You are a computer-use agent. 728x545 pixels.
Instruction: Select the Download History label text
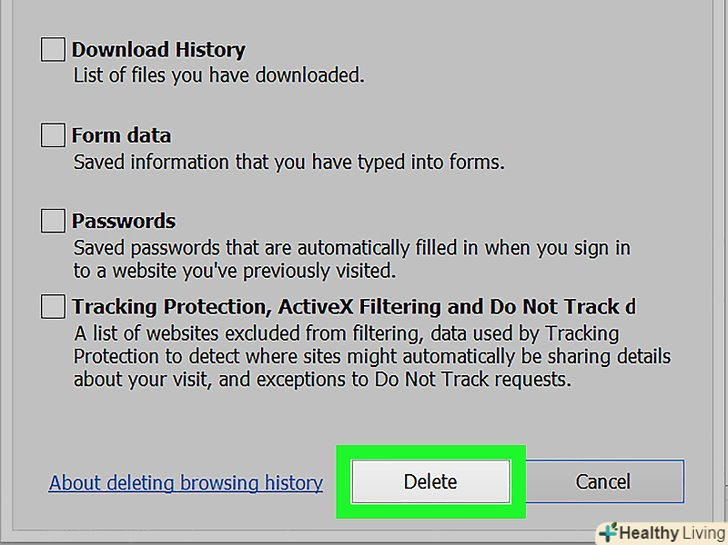[158, 49]
